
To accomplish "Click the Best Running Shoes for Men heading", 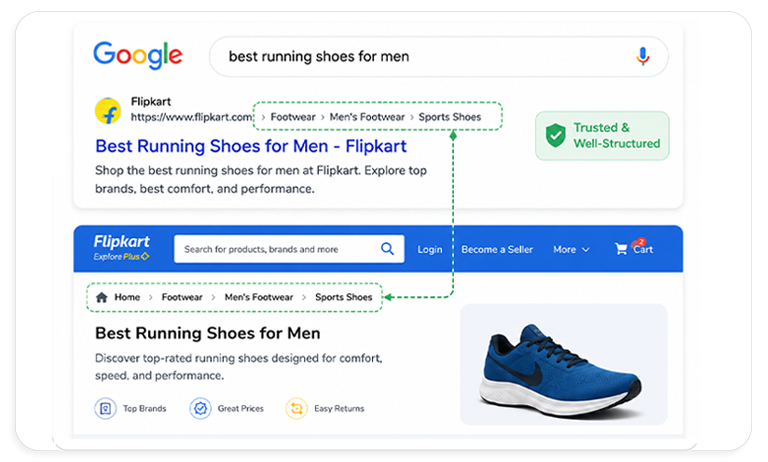I will (x=208, y=333).
